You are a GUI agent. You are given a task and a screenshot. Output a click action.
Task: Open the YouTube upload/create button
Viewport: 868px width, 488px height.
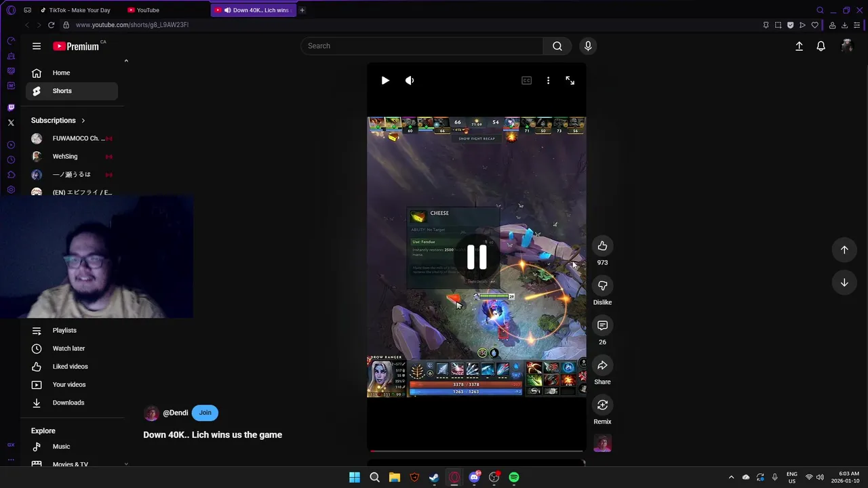tap(799, 46)
